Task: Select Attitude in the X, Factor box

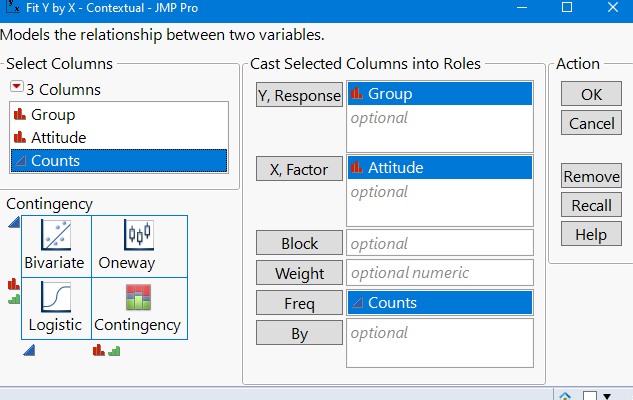Action: (440, 168)
